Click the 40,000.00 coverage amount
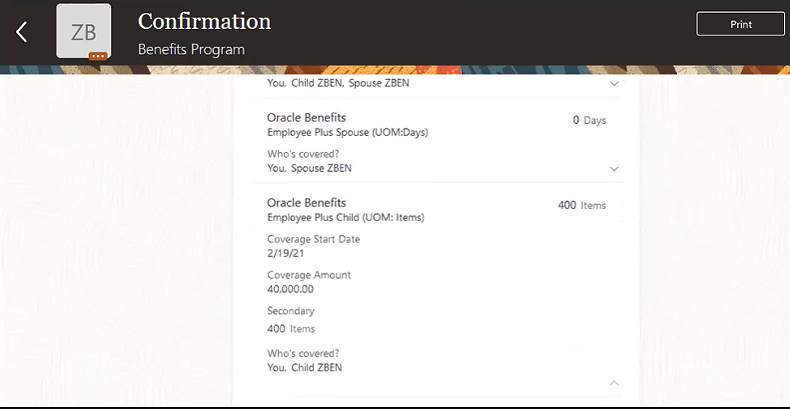Image resolution: width=790 pixels, height=409 pixels. (x=290, y=289)
